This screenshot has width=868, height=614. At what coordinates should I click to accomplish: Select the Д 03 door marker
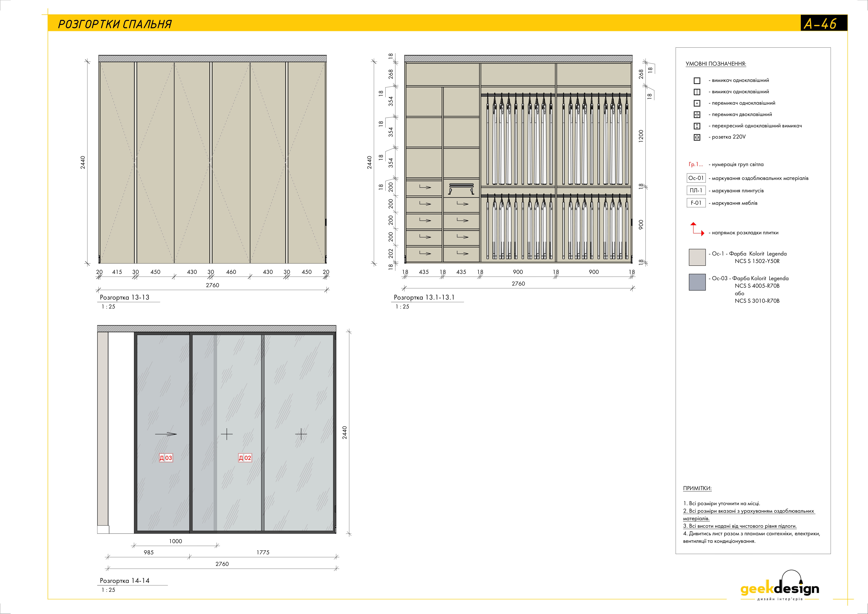point(166,458)
